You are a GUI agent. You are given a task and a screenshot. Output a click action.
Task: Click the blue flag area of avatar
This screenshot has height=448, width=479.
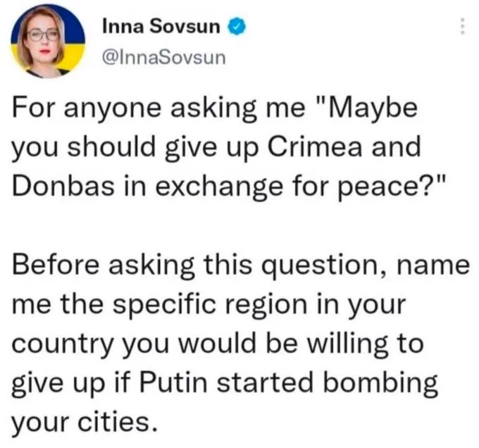click(73, 27)
